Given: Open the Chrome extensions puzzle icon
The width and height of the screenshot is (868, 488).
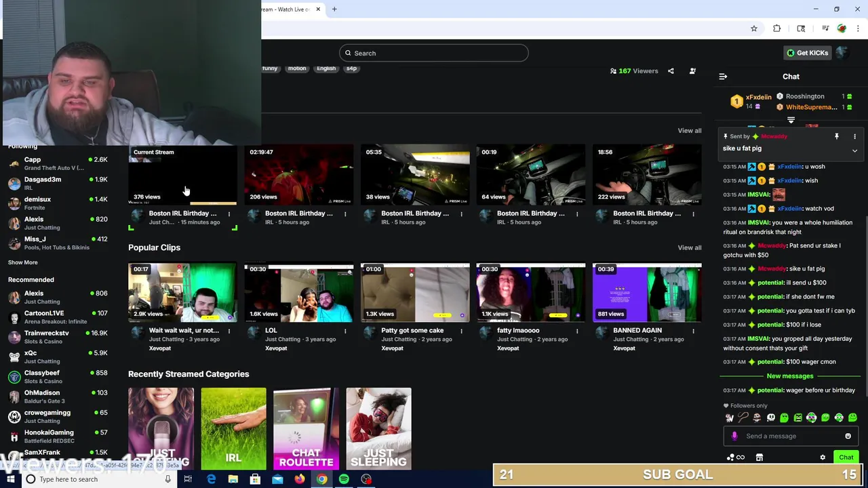Looking at the screenshot, I should pyautogui.click(x=777, y=28).
